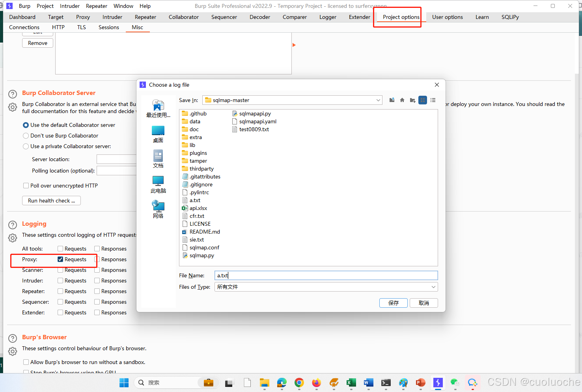This screenshot has height=392, width=582.
Task: Open Firefox from the taskbar
Action: click(316, 383)
